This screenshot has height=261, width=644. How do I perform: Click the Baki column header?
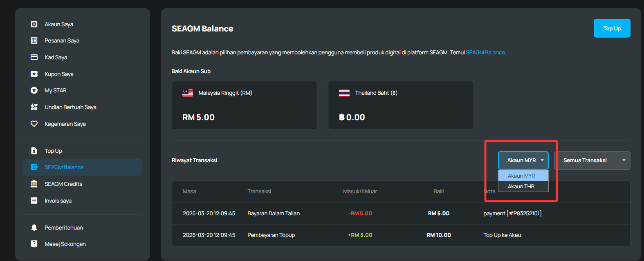point(438,191)
